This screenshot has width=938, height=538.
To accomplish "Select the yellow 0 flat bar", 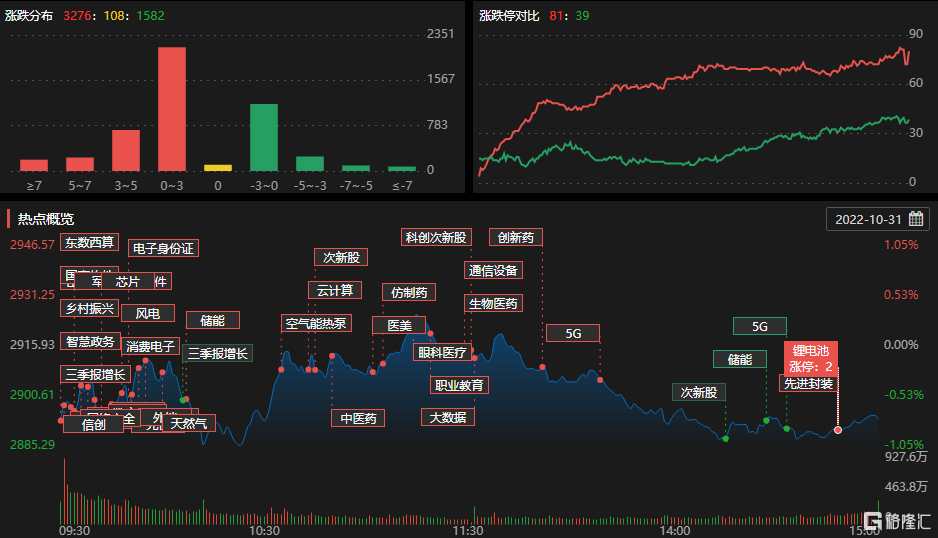I will tap(218, 168).
